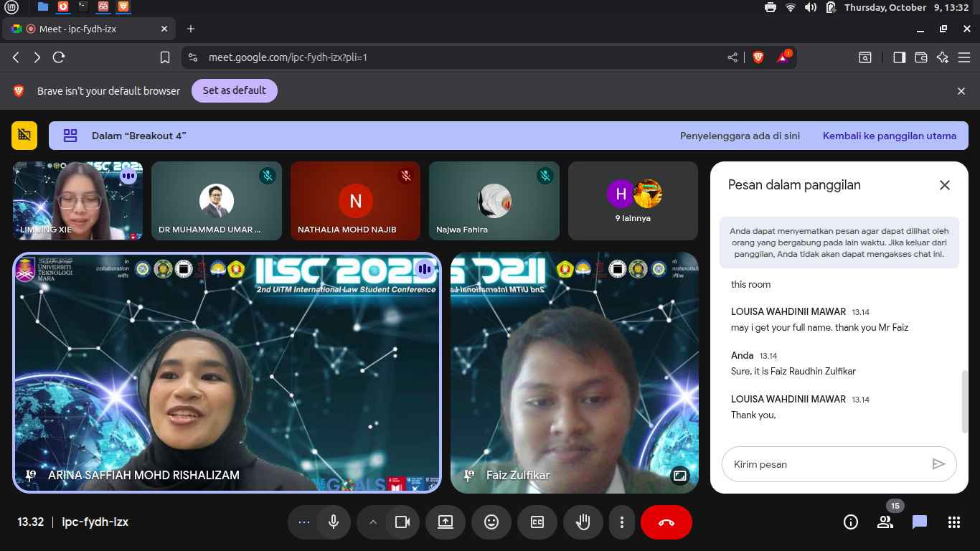Viewport: 980px width, 551px height.
Task: Show the participants people panel
Action: tap(885, 522)
